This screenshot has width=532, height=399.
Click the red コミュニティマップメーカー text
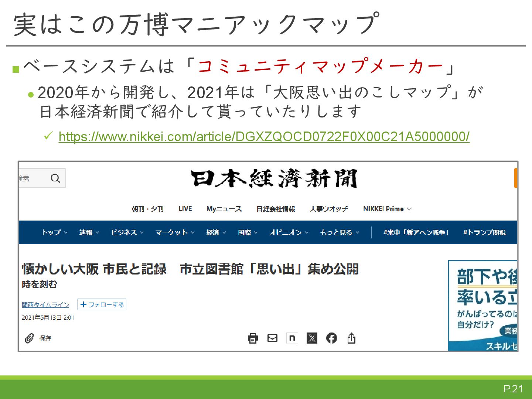pos(321,66)
